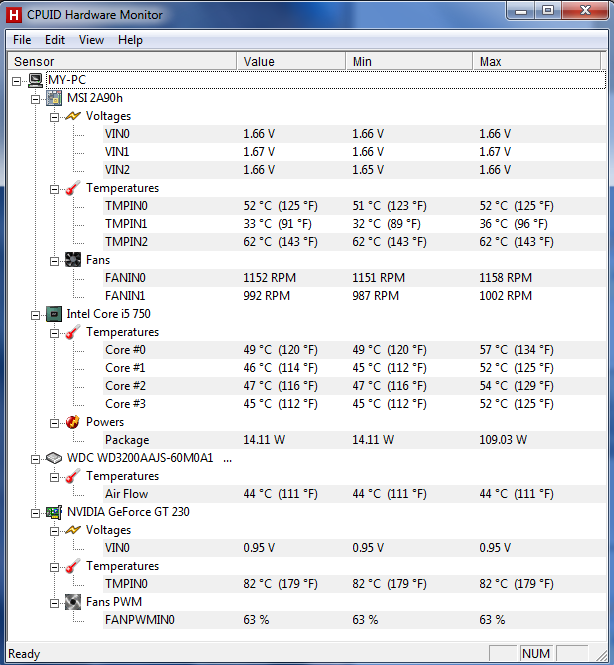The height and width of the screenshot is (665, 614).
Task: Select the Air Flow row
Action: click(x=354, y=494)
